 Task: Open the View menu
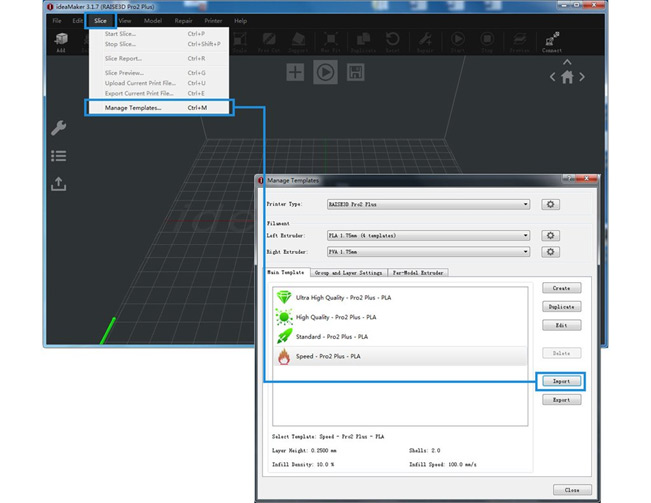coord(125,21)
